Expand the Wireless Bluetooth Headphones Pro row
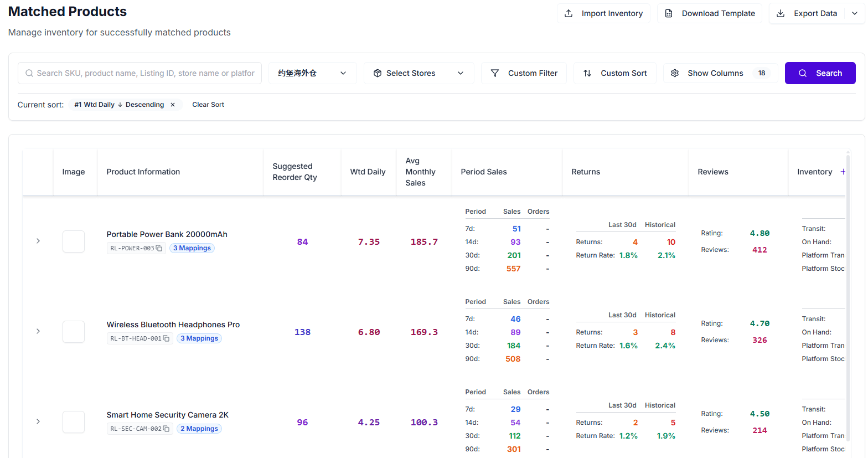 (38, 331)
